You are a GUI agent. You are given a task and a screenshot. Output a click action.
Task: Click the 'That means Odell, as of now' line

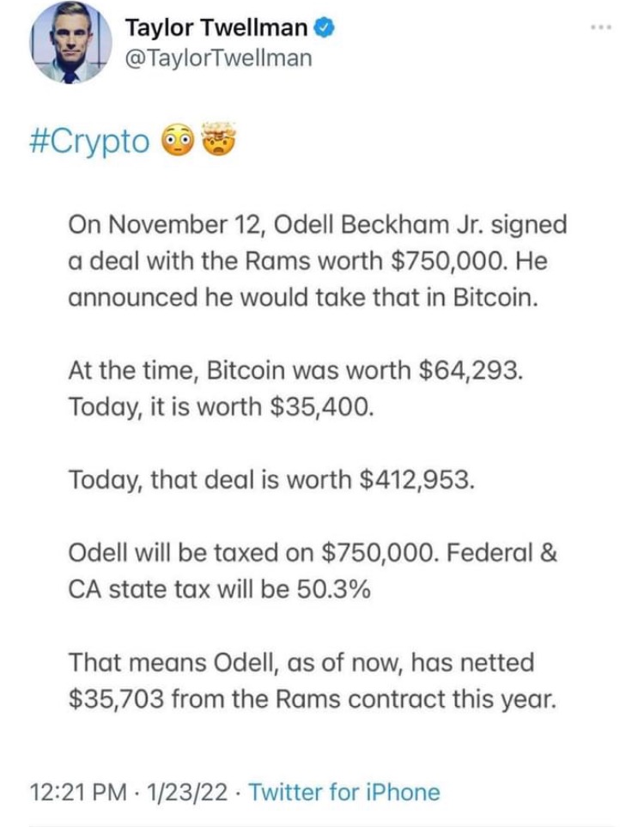pyautogui.click(x=301, y=662)
